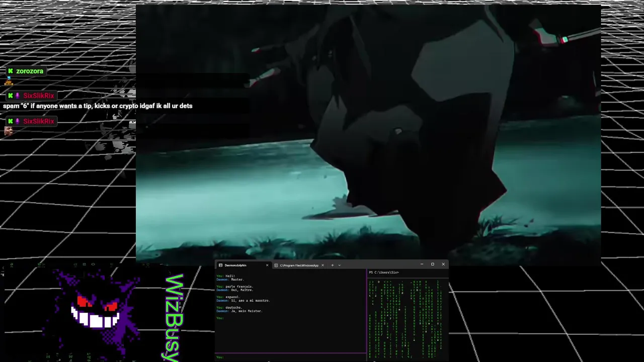Image resolution: width=644 pixels, height=362 pixels.
Task: Click the bottom 'You:' input line
Action: [291, 357]
